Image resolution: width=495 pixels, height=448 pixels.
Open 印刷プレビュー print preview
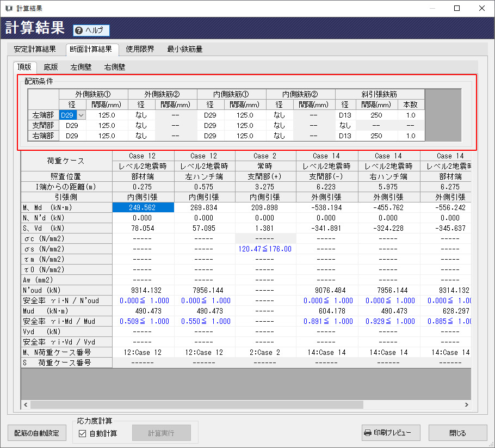tap(391, 433)
